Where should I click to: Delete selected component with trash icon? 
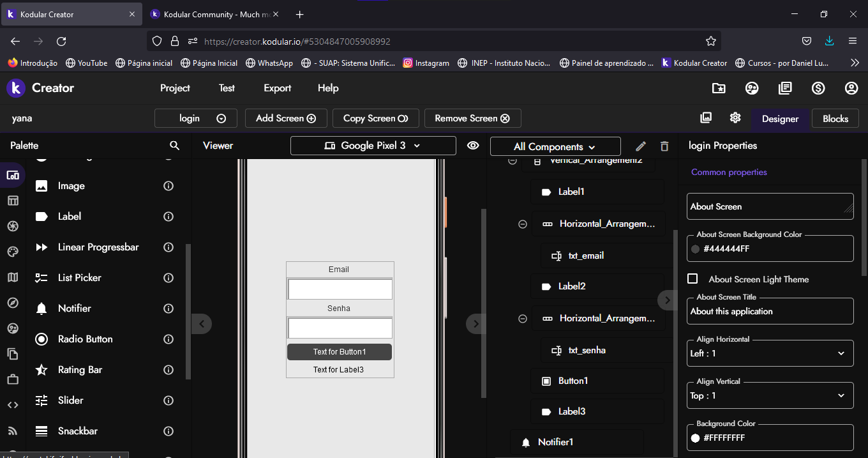[664, 146]
